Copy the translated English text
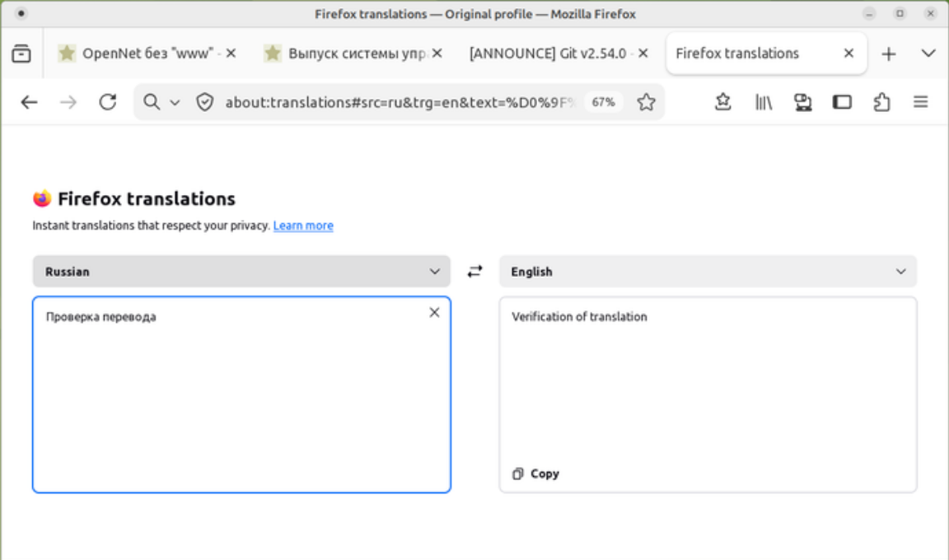This screenshot has height=560, width=949. click(x=535, y=474)
